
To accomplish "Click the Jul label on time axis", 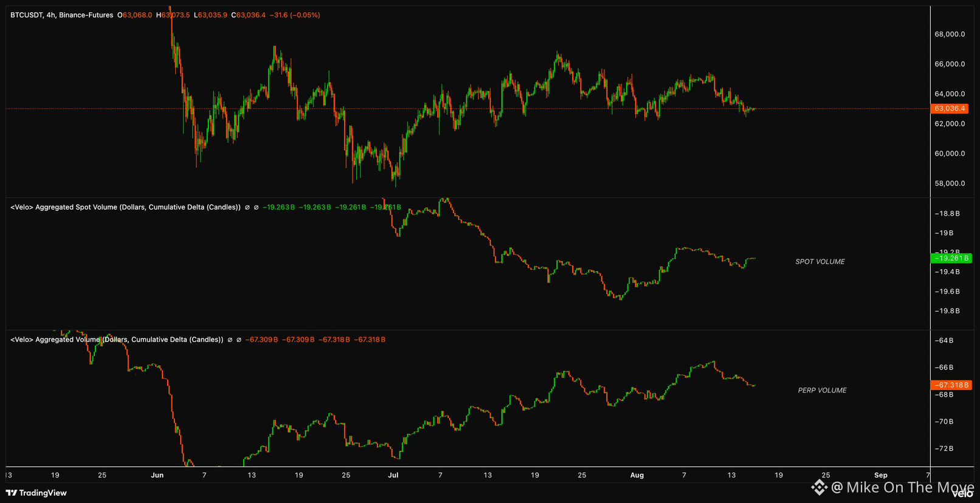I will pyautogui.click(x=393, y=475).
